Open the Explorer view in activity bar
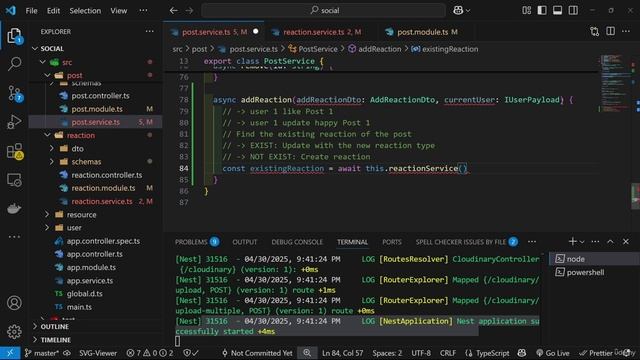 [14, 36]
